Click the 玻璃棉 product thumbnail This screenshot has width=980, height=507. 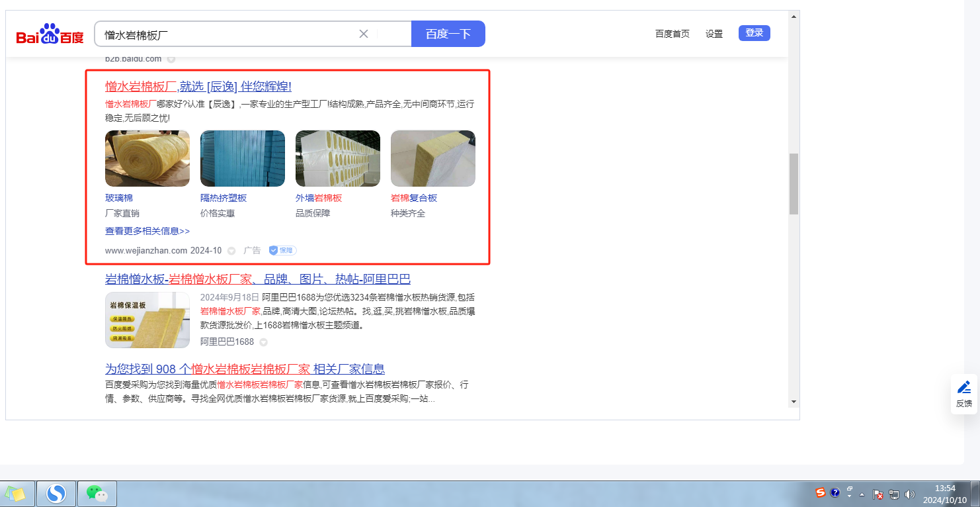(x=147, y=158)
